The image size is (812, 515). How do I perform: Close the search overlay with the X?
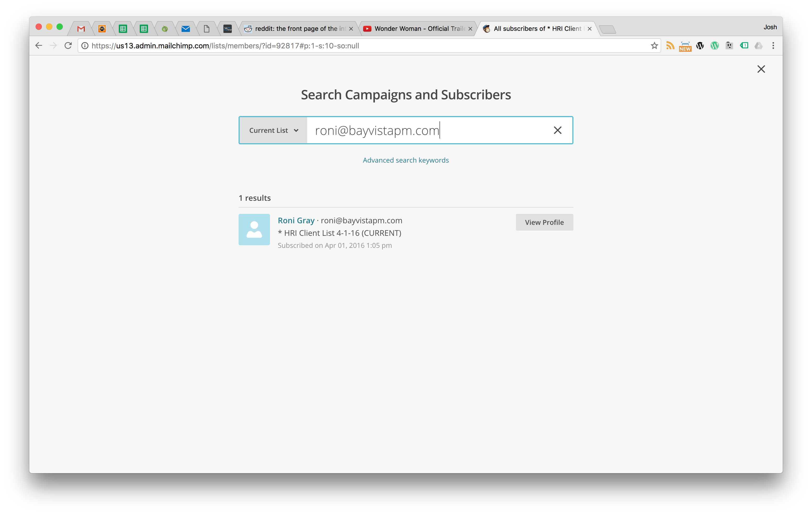pyautogui.click(x=761, y=69)
